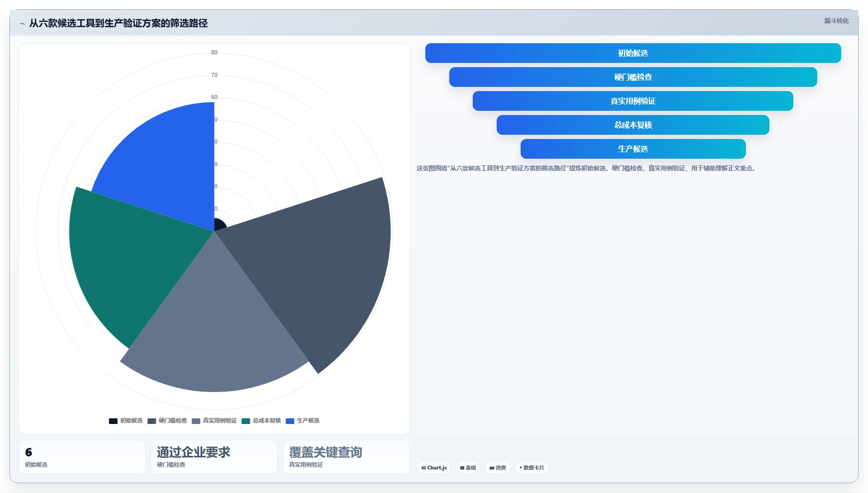Toggle the 总成本复核 legend swatch
Screen dimensions: 868x493
(246, 421)
